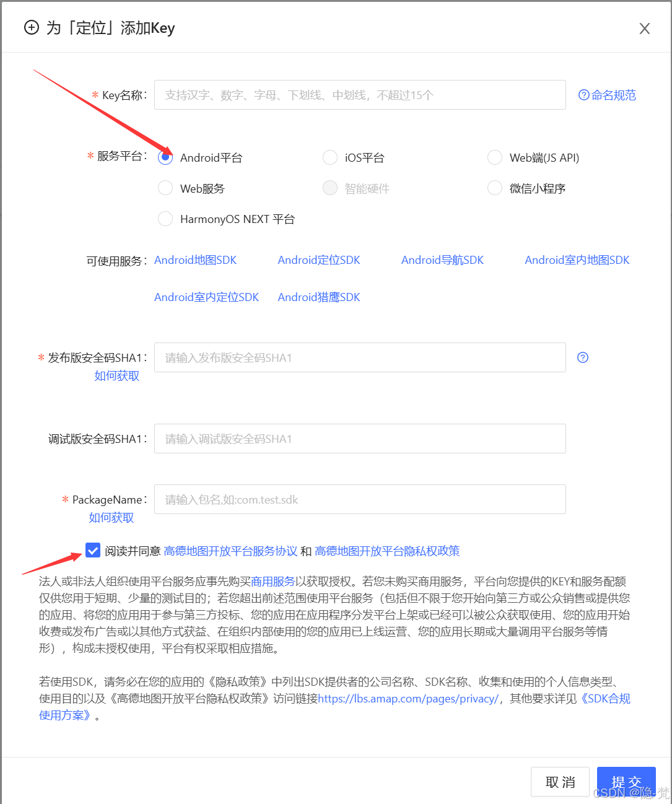
Task: Open Android室内地图SDK service link
Action: pos(577,260)
